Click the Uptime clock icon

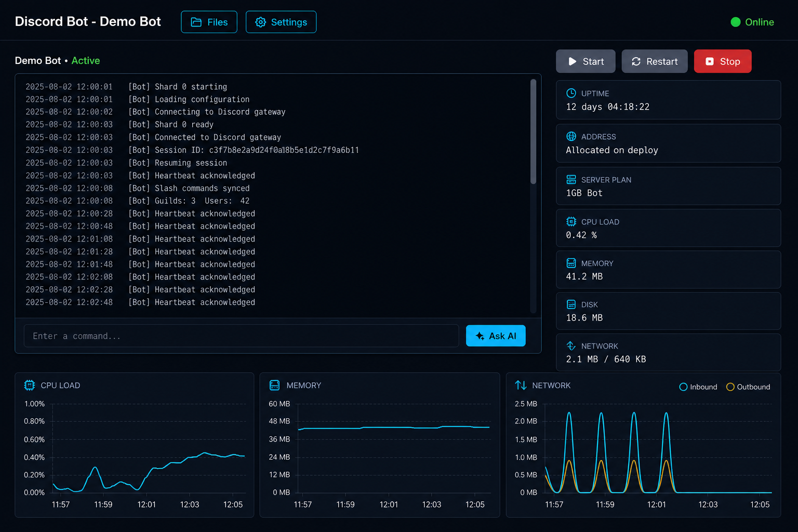[571, 93]
